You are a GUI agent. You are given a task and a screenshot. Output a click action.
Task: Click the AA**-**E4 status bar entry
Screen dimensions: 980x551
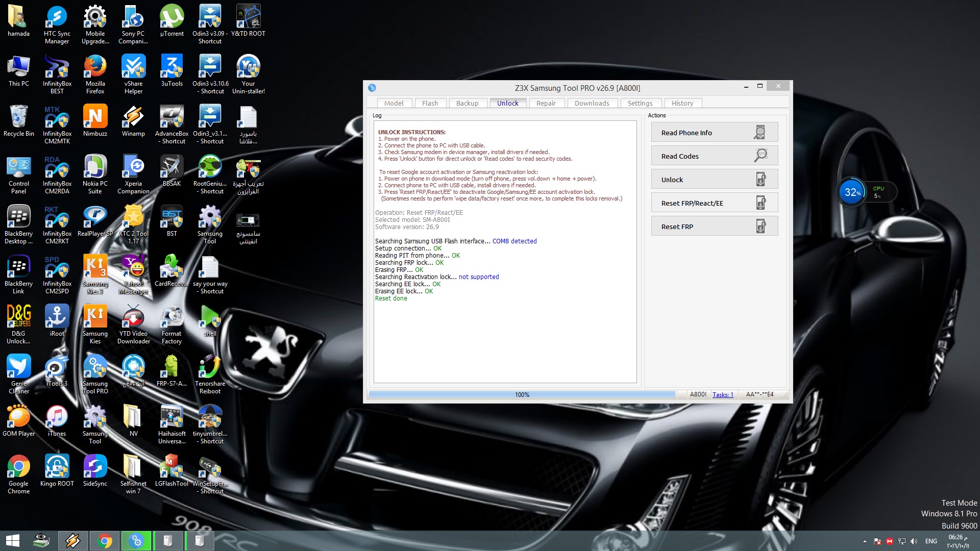click(x=759, y=394)
